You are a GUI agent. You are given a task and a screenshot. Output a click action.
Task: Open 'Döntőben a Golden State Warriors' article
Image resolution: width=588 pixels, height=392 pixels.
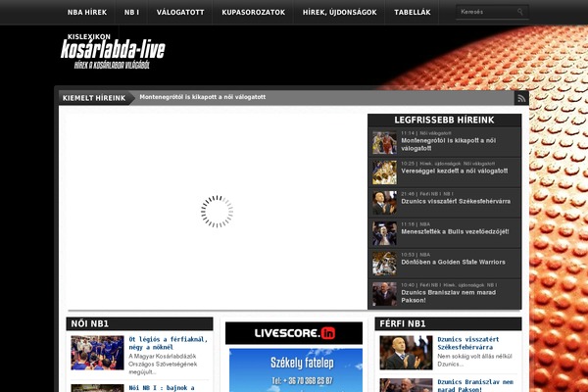pyautogui.click(x=453, y=263)
